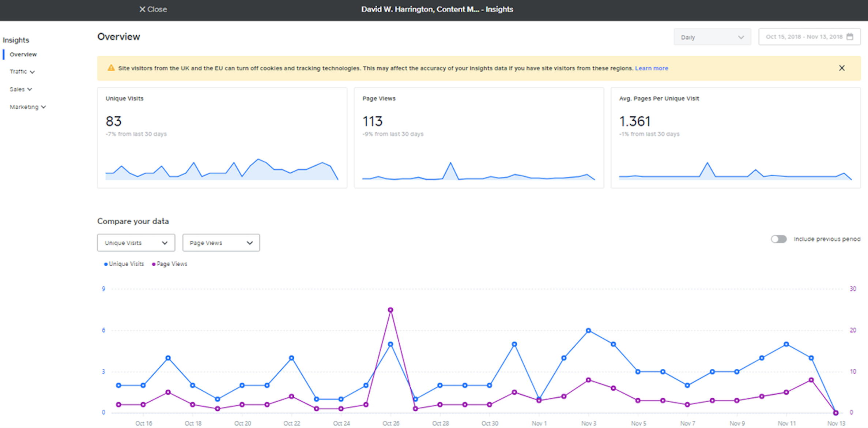Select Overview in the Insights sidebar
The image size is (868, 428).
click(x=23, y=55)
